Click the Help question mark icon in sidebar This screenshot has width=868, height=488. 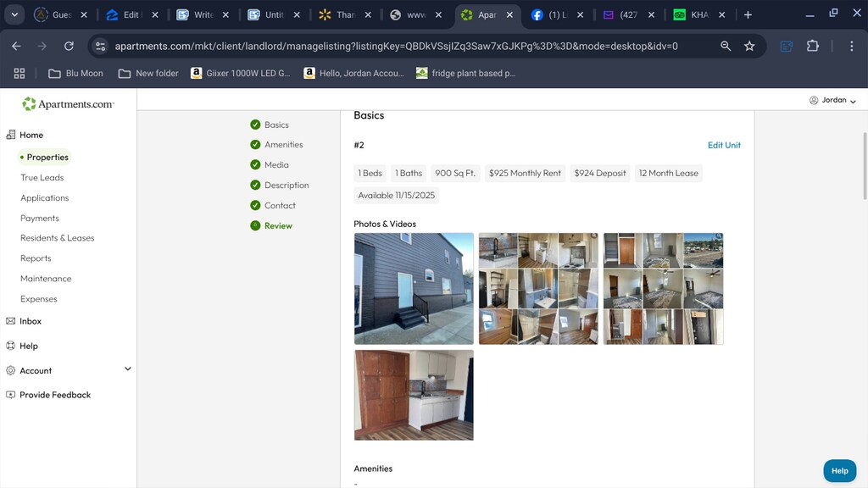pos(11,346)
